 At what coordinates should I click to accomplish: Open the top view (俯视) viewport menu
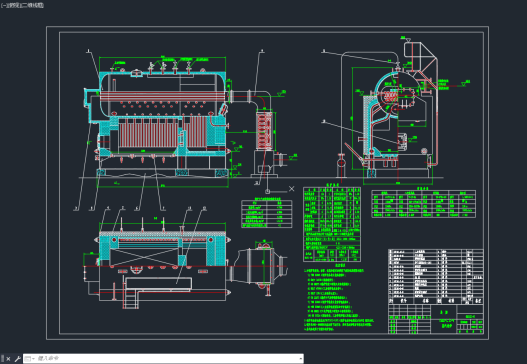[12, 5]
